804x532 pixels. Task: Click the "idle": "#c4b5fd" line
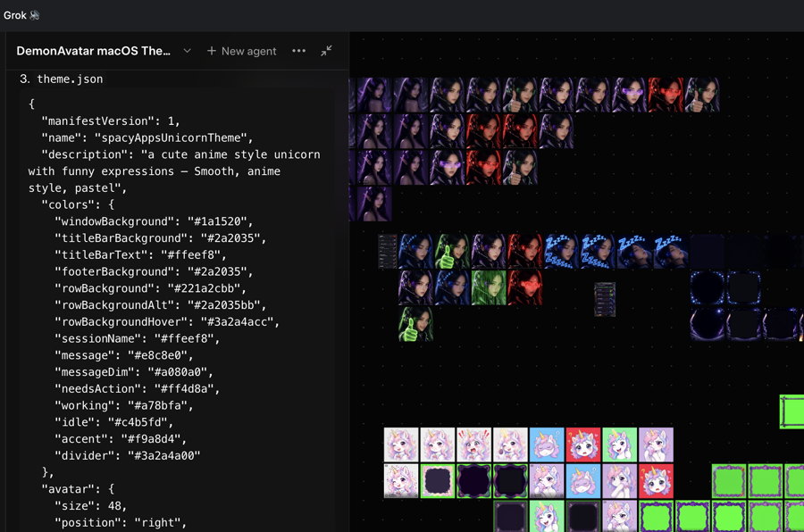click(x=113, y=422)
